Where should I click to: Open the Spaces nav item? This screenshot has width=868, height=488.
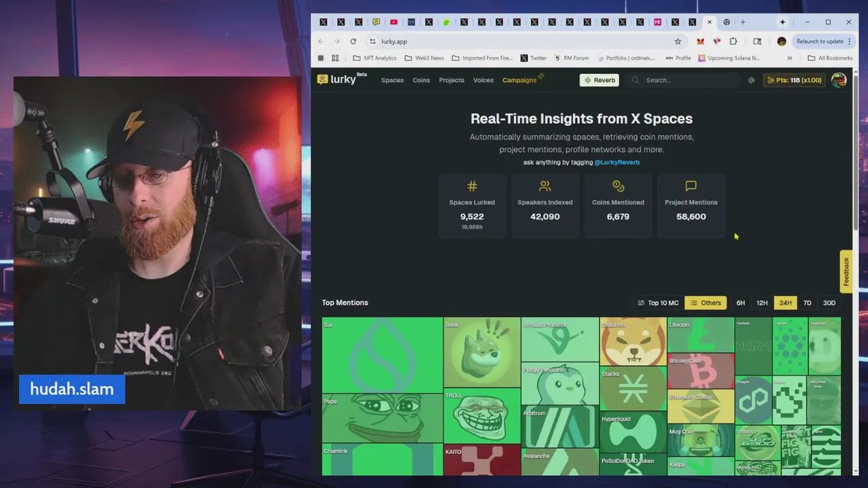point(392,80)
